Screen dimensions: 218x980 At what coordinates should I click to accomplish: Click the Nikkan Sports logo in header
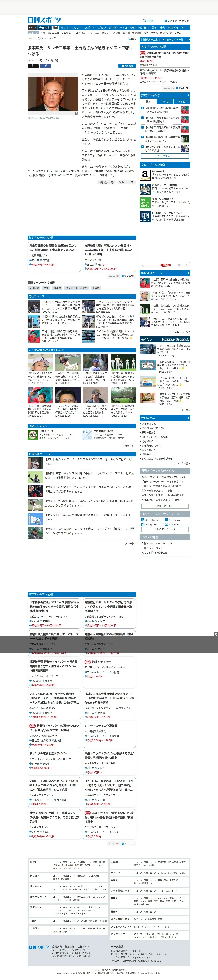click(44, 20)
